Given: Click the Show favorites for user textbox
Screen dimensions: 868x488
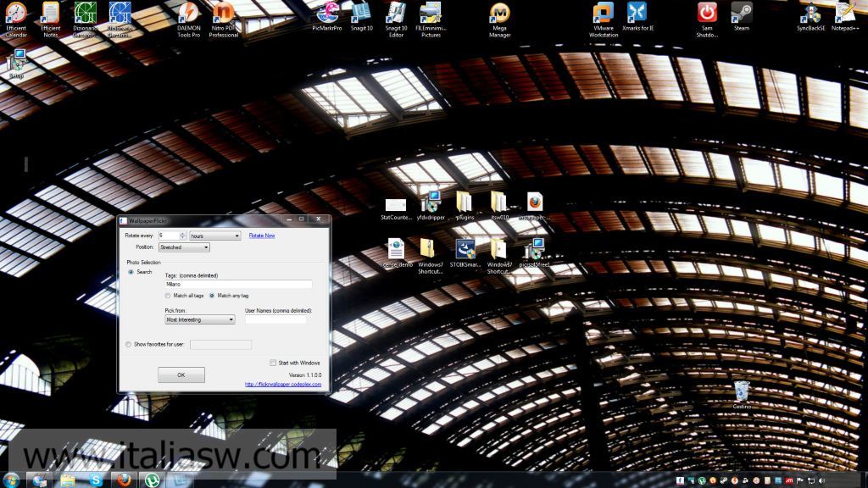Looking at the screenshot, I should tap(220, 345).
